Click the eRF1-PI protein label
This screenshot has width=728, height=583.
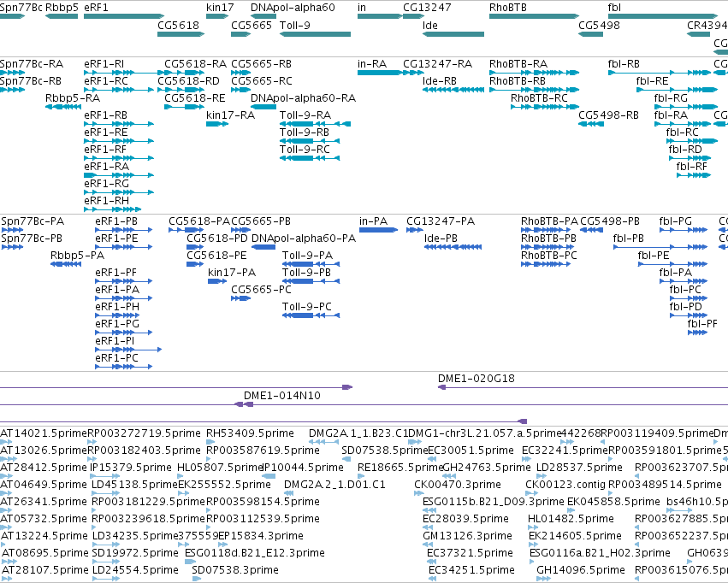click(x=115, y=341)
